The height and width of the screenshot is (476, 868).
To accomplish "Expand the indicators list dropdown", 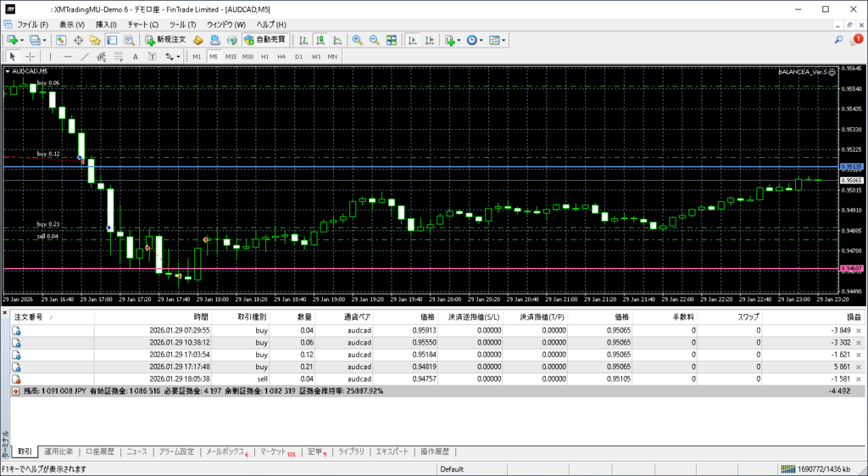I will (459, 40).
